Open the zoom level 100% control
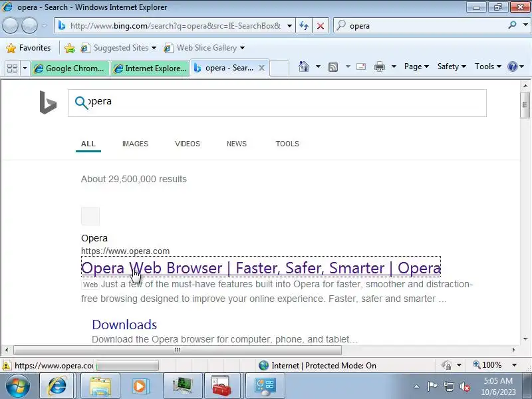This screenshot has height=399, width=532. pos(487,364)
